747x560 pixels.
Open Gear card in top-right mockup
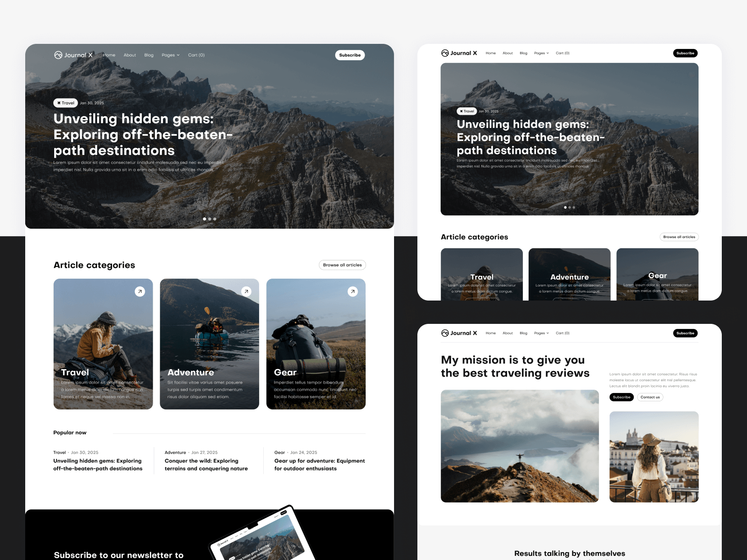657,274
